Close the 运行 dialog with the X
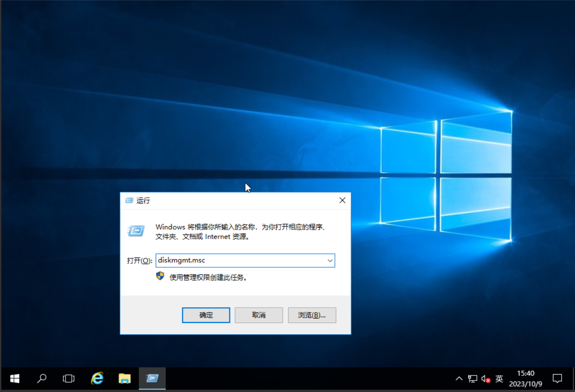 [342, 200]
